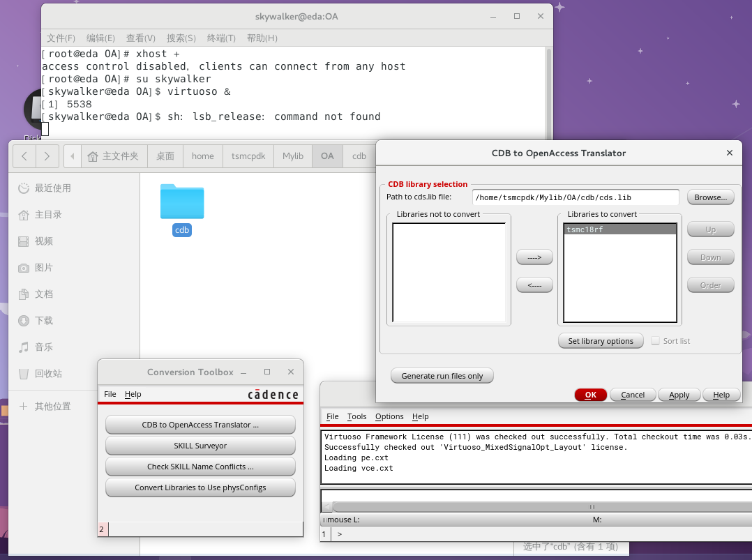The width and height of the screenshot is (752, 560).
Task: Click the Order button
Action: (x=710, y=285)
